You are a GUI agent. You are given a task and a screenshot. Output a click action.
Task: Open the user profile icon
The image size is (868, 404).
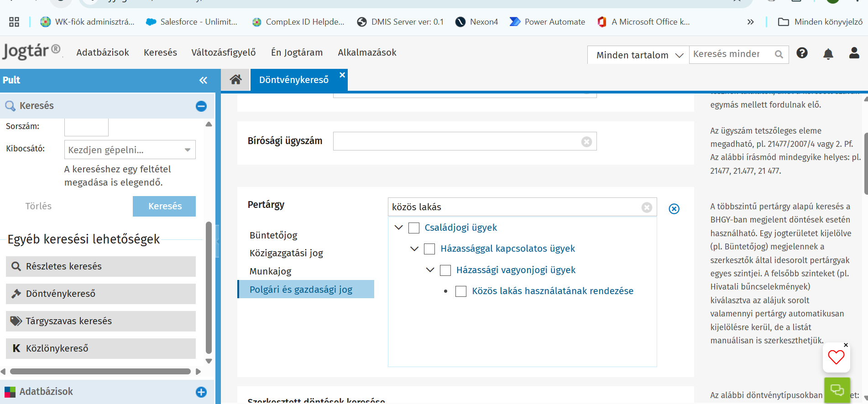tap(854, 53)
